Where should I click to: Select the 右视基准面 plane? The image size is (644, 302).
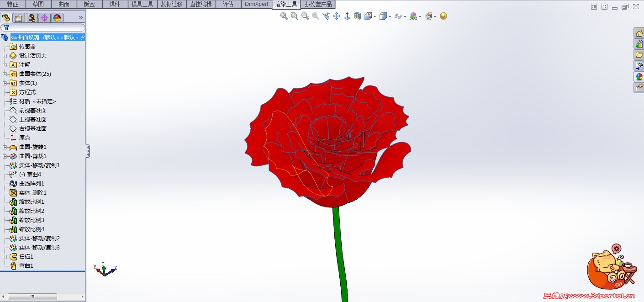33,129
